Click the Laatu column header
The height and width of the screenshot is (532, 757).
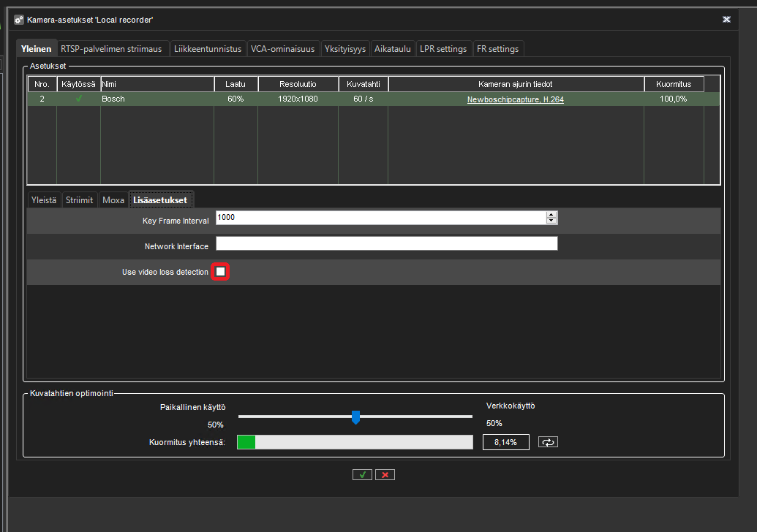pyautogui.click(x=236, y=84)
